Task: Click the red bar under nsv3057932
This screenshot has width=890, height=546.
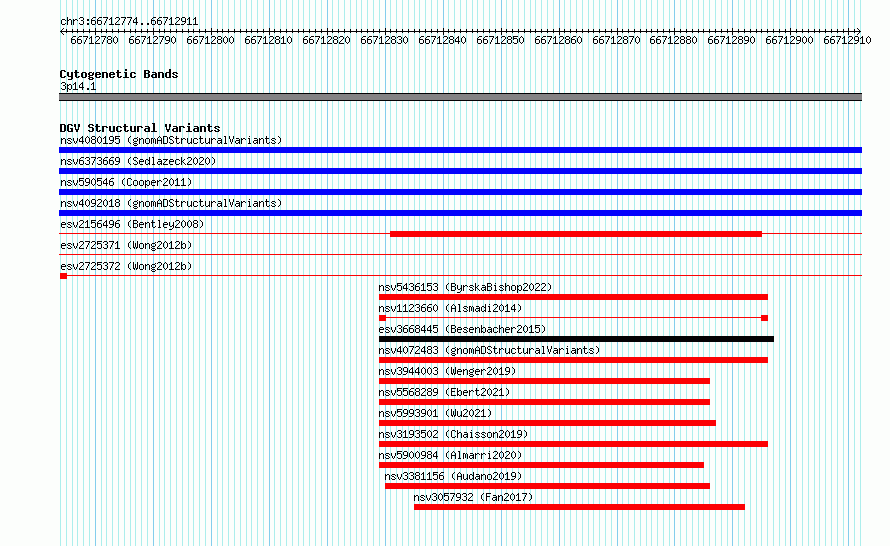Action: [x=580, y=507]
